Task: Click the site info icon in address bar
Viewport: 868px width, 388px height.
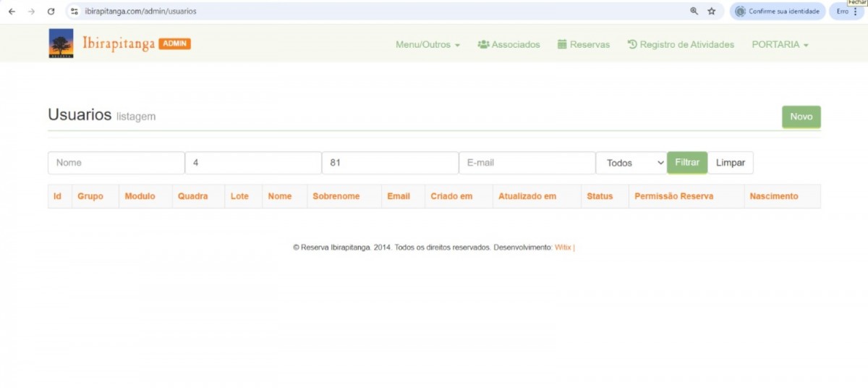Action: (75, 12)
